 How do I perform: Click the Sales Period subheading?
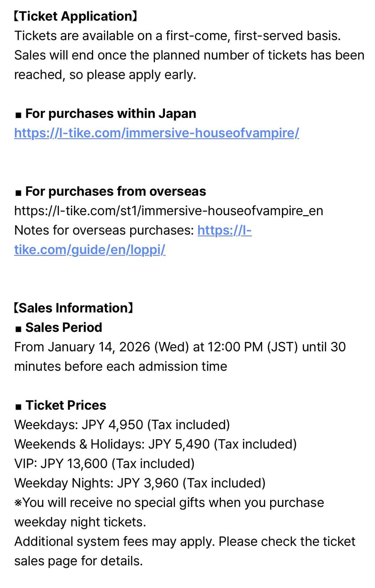pyautogui.click(x=64, y=328)
